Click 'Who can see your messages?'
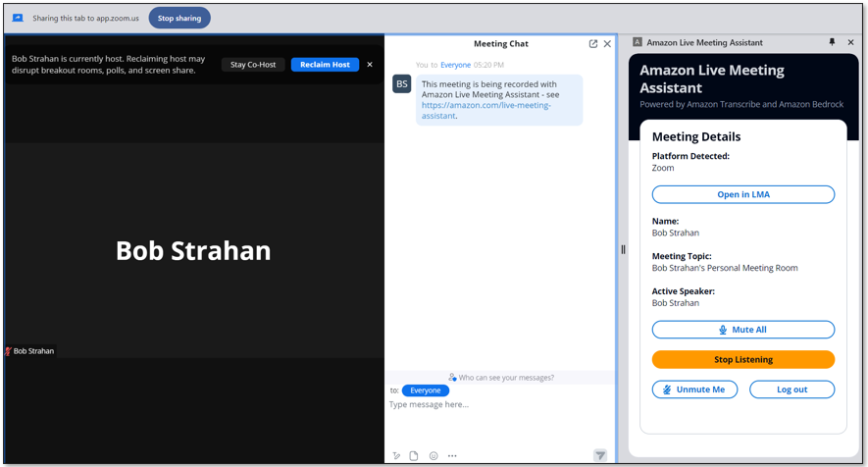868x467 pixels. (501, 378)
